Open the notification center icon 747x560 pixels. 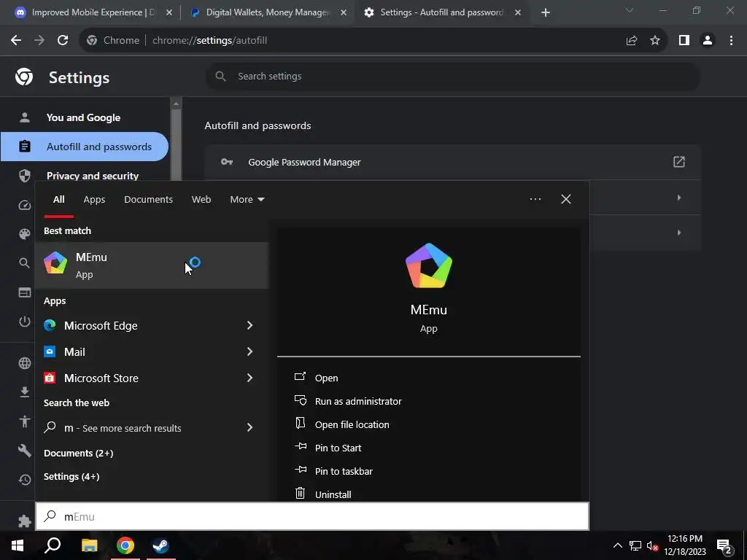(724, 545)
